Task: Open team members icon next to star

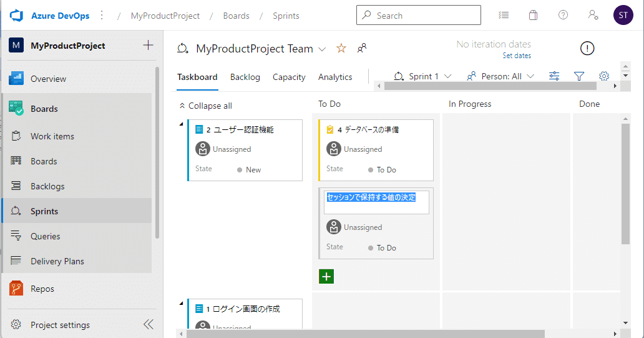Action: 362,48
